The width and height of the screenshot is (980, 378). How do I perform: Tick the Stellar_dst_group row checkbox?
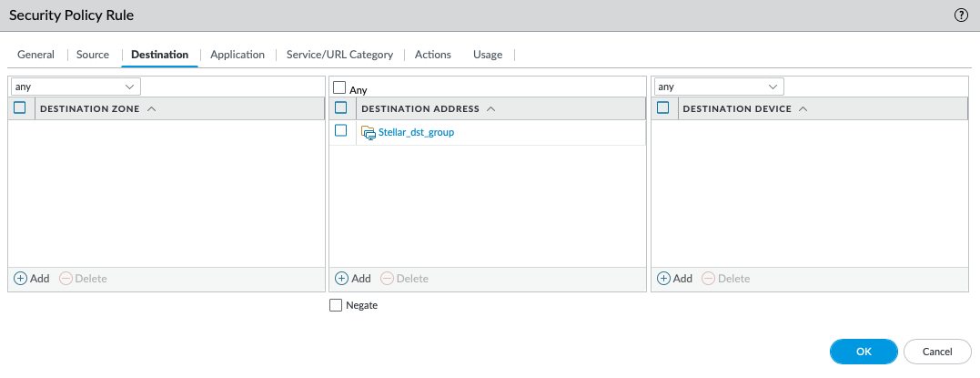coord(341,131)
